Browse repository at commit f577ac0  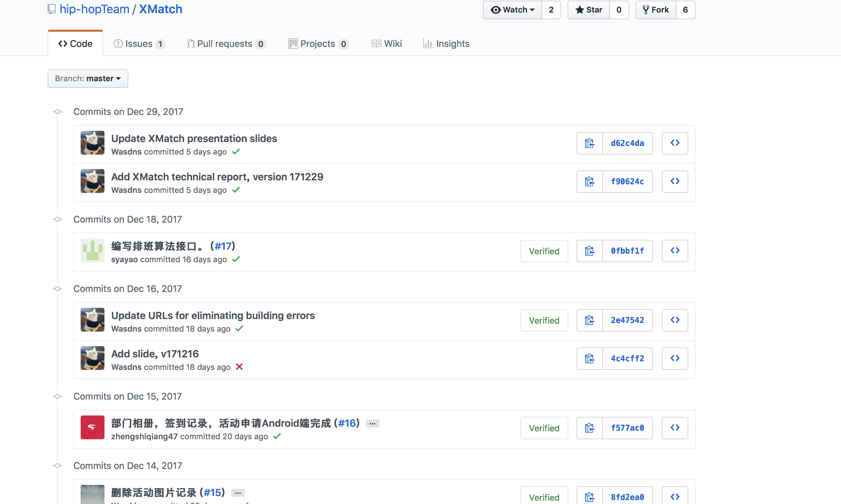pos(675,428)
